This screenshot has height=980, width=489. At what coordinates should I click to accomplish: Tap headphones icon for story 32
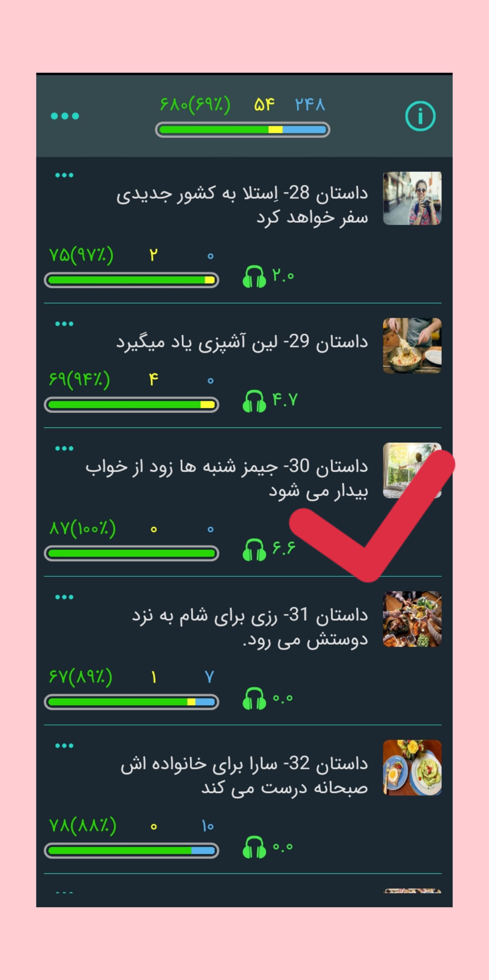tap(254, 847)
